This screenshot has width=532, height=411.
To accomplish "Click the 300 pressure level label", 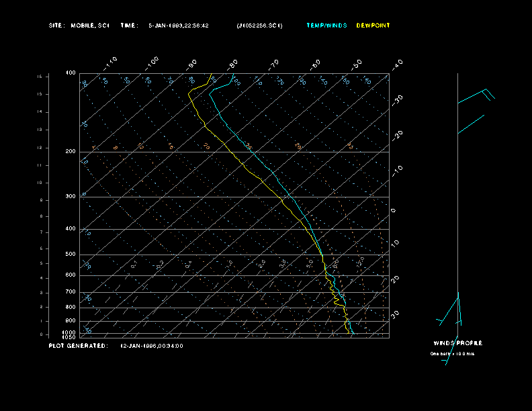I will (71, 197).
